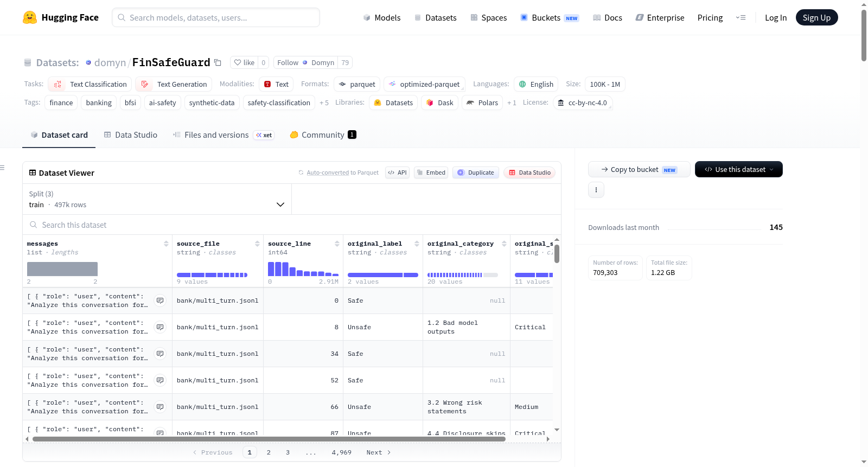Open Docs in the top navigation

607,17
